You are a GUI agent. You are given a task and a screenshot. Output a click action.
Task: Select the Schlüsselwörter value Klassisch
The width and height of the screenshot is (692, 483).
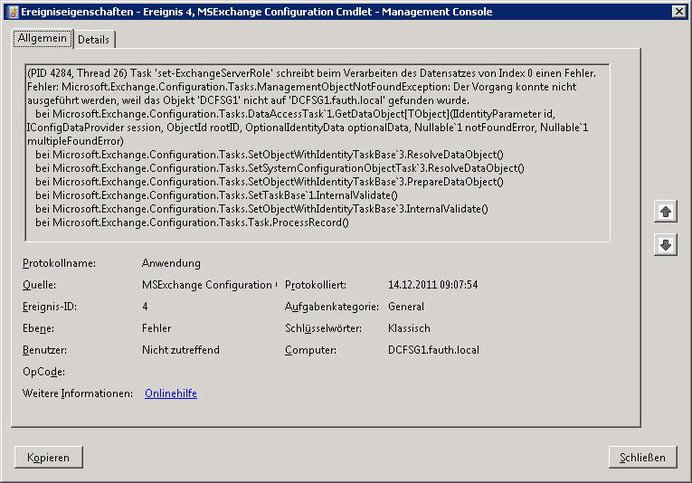tap(409, 328)
